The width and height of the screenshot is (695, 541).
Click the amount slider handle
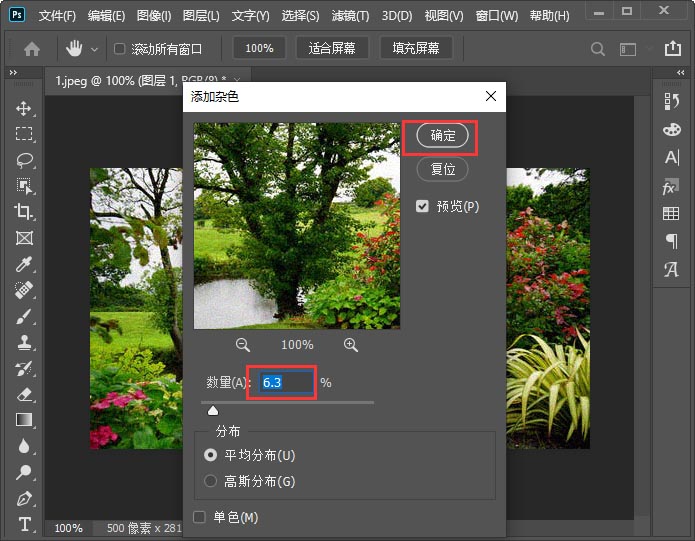(213, 411)
